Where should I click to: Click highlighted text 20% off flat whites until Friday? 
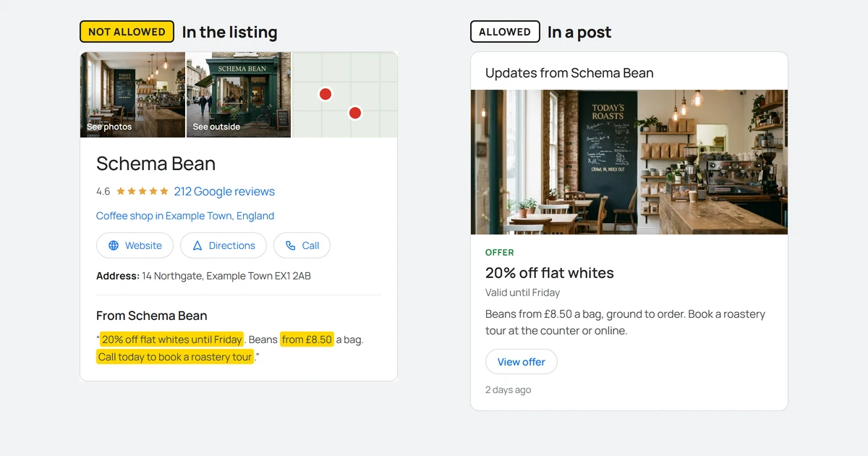point(172,339)
